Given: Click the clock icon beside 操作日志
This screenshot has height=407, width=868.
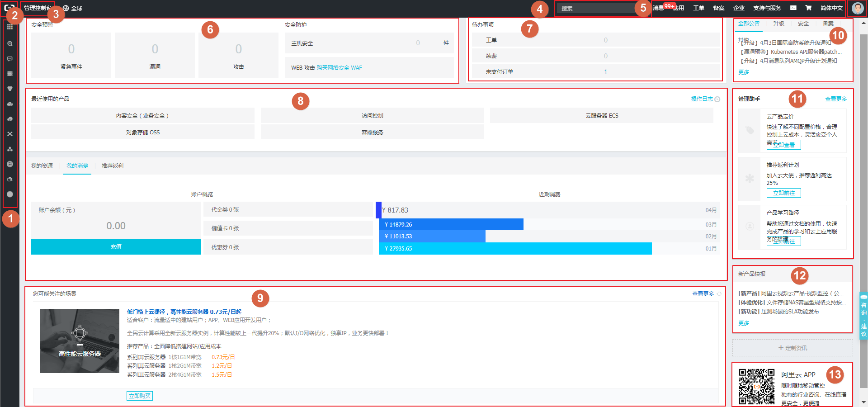Looking at the screenshot, I should click(717, 99).
